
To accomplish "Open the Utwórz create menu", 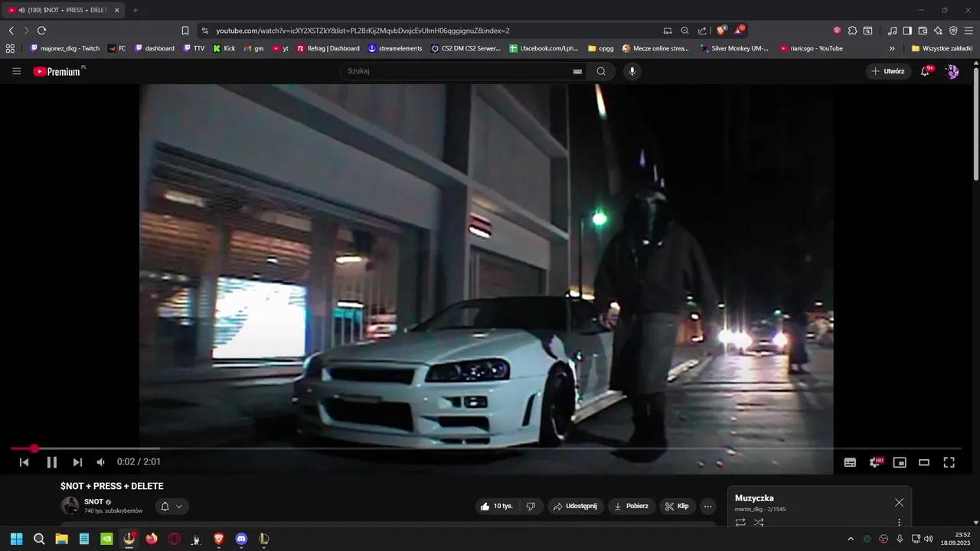I will point(888,71).
